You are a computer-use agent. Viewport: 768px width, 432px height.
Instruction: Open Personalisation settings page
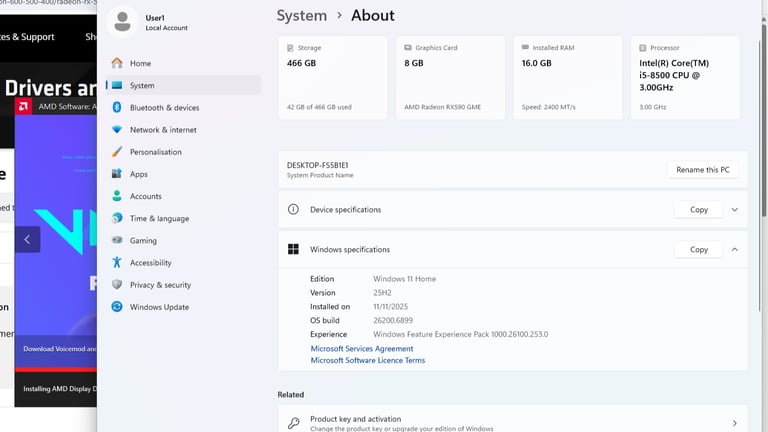pos(183,152)
